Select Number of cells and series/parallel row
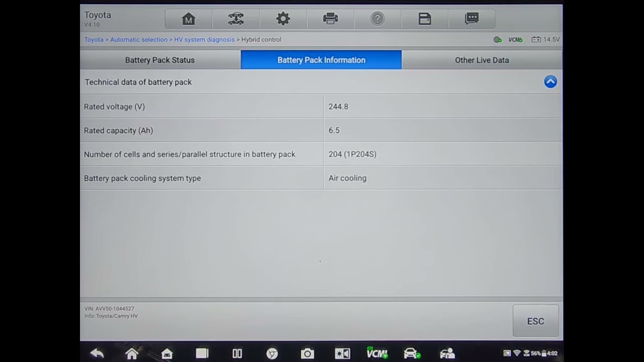The image size is (644, 362). click(x=321, y=154)
